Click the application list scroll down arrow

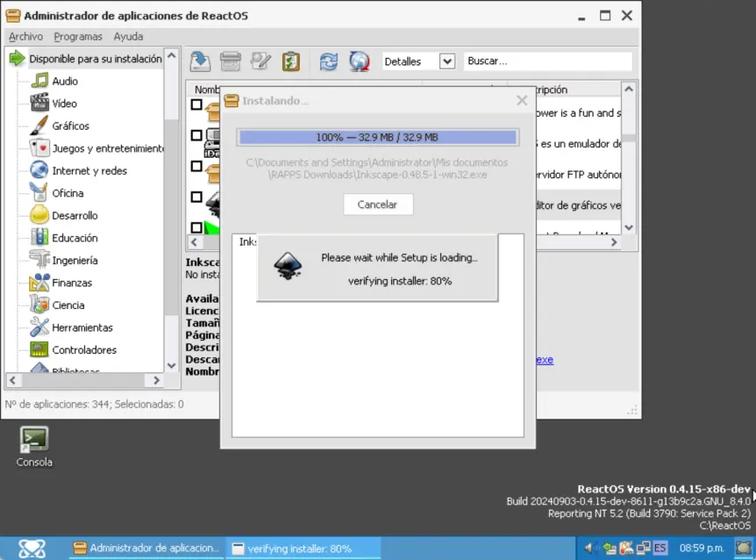629,227
